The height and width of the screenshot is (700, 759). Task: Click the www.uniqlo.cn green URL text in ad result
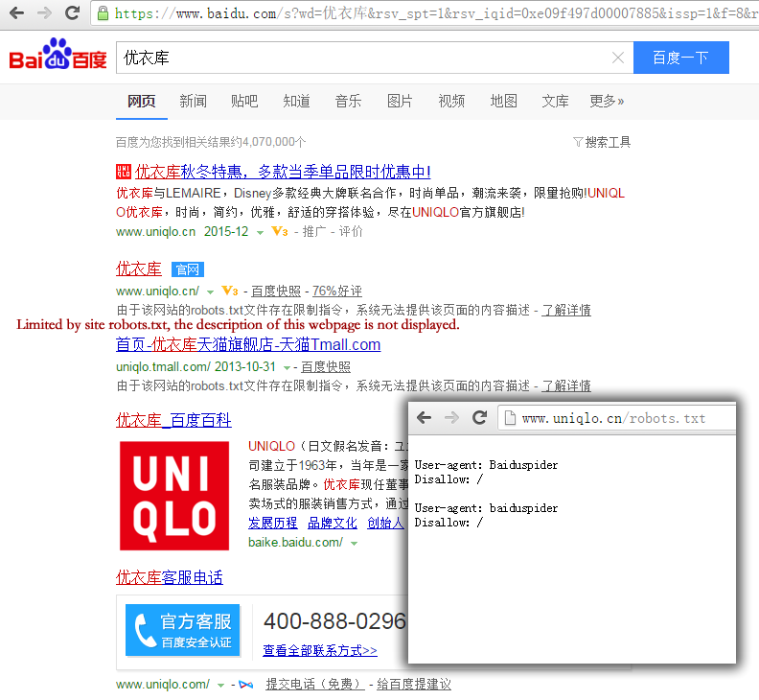(x=156, y=231)
